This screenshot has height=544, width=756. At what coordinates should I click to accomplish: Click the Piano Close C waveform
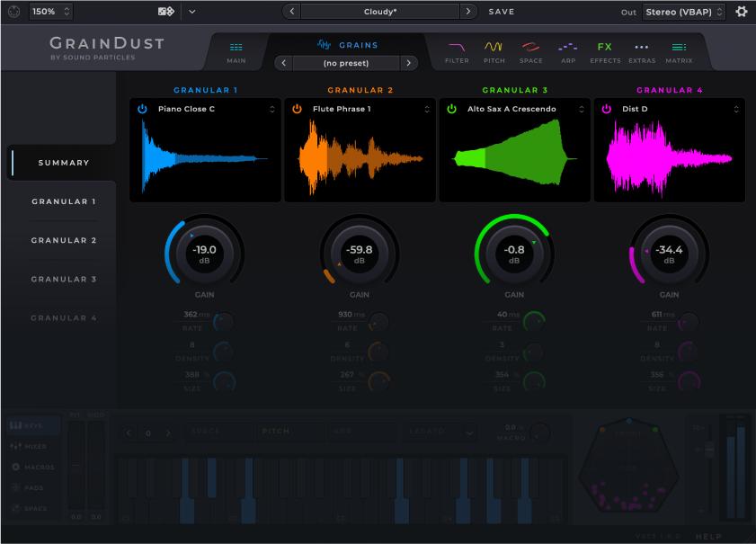click(x=205, y=158)
